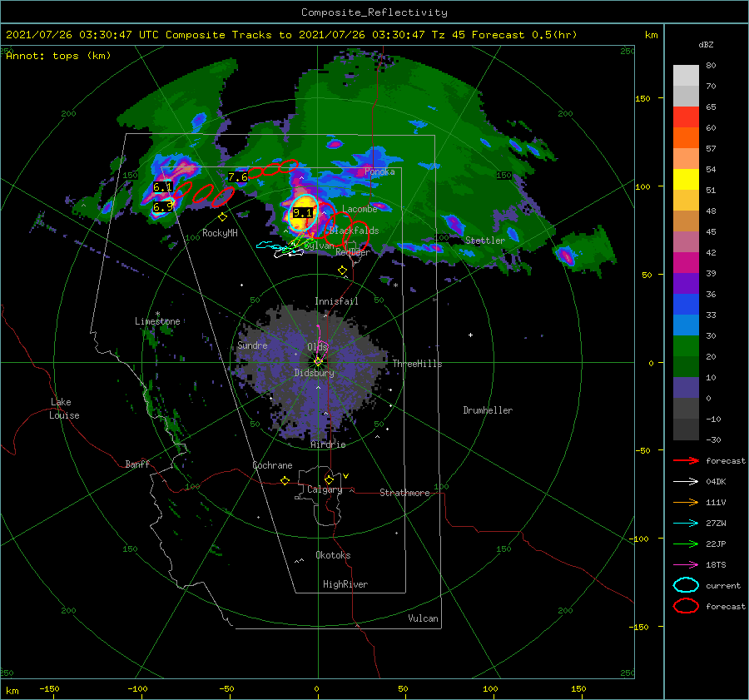Click the HighRiver town label
749x700 pixels.
(345, 584)
